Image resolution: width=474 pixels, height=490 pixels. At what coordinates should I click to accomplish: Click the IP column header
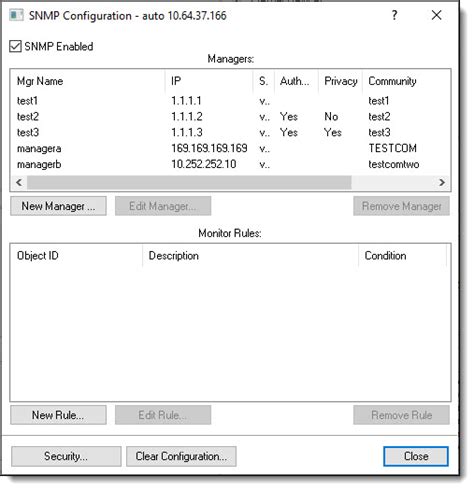pos(209,81)
